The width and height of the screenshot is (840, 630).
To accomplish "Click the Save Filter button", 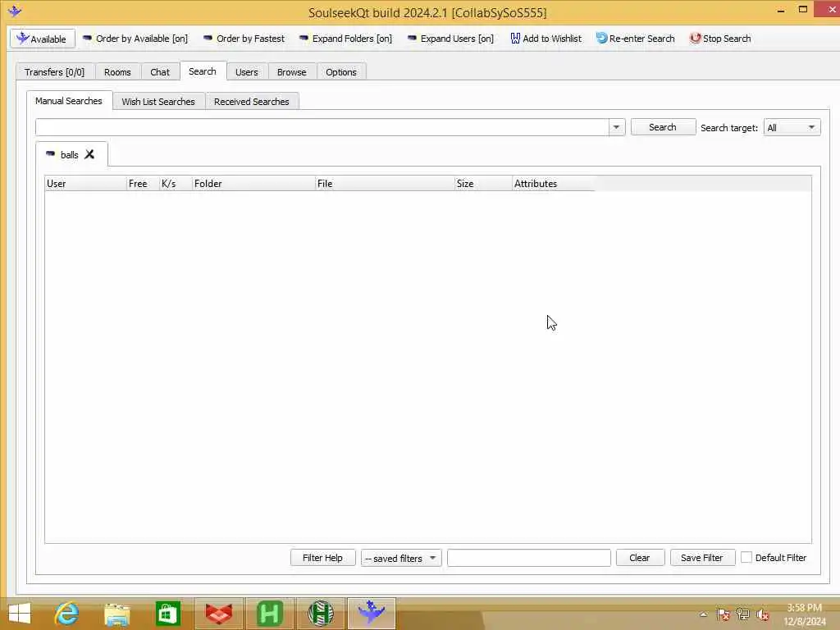I will [702, 558].
